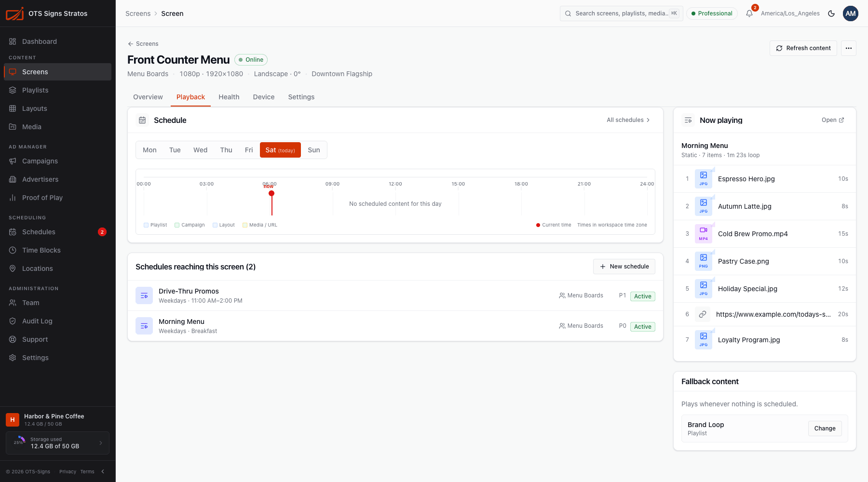
Task: Select Cold Brew Promo.mp4 playlist item
Action: tap(765, 234)
